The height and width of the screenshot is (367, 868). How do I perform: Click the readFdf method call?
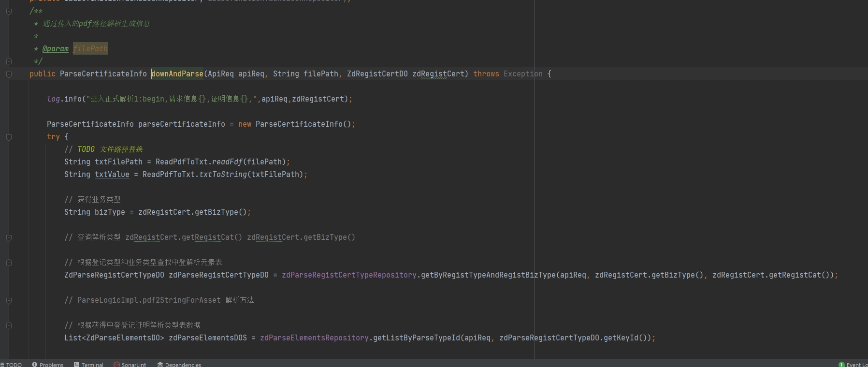227,161
